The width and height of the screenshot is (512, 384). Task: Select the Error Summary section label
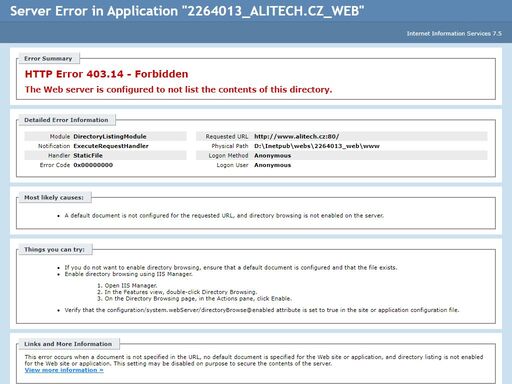48,58
